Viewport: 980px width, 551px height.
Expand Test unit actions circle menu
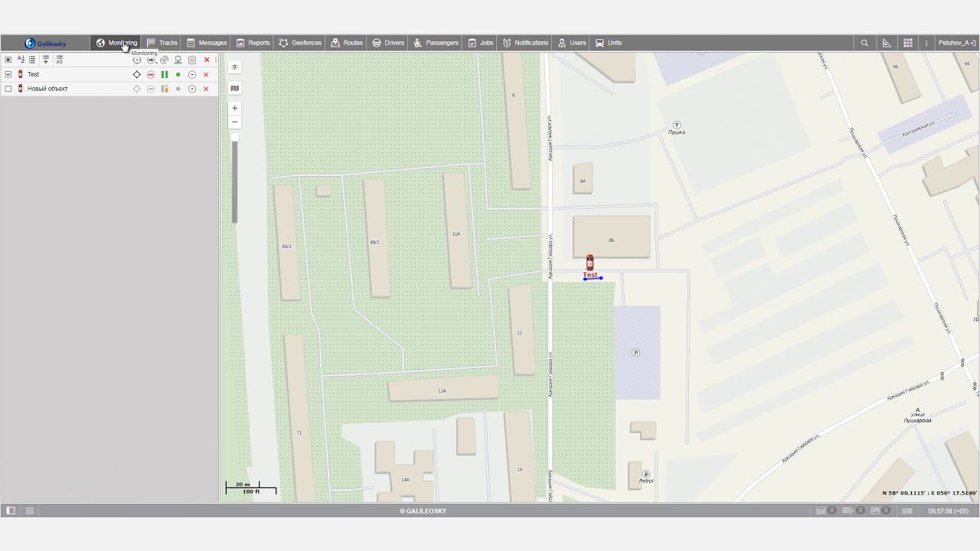[192, 75]
